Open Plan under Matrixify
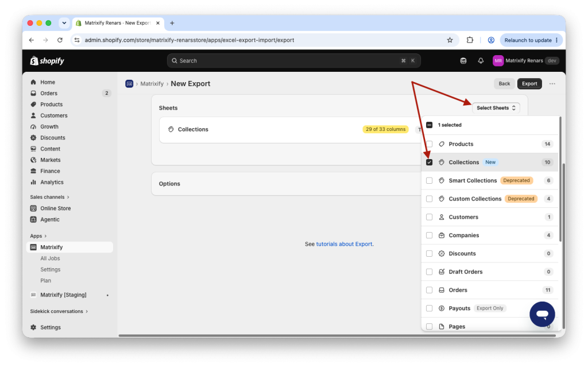Screen dimensions: 588x367 (x=45, y=281)
